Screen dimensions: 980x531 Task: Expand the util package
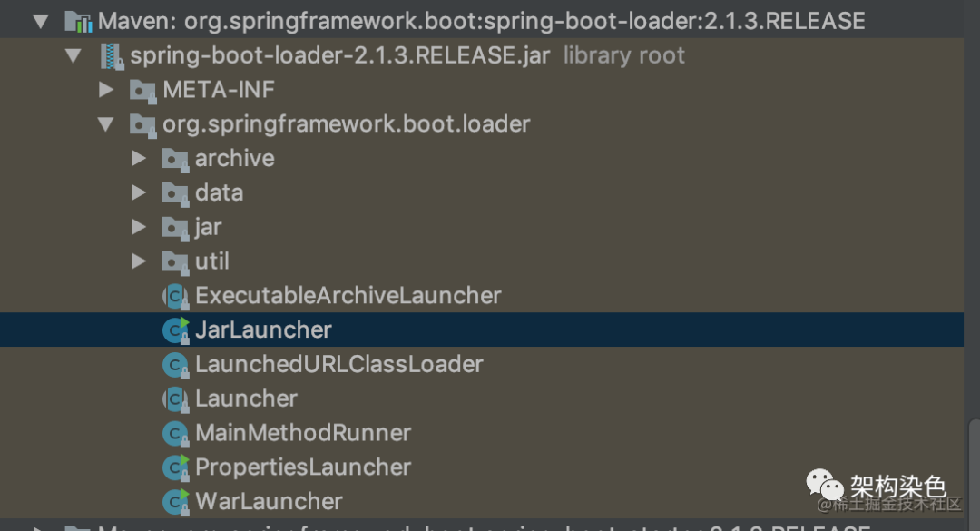click(x=139, y=261)
